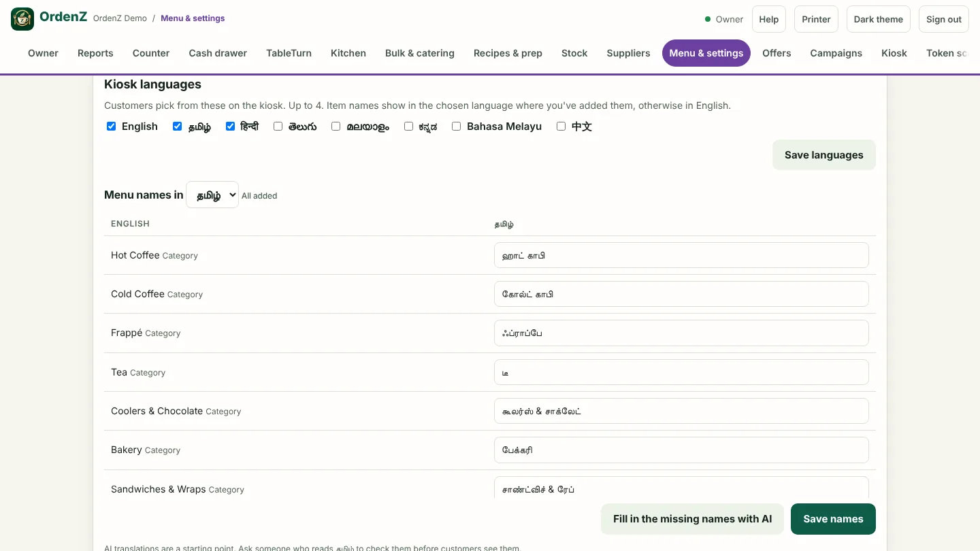Screen dimensions: 980x551
Task: Switch to the Counter tab
Action: (151, 53)
